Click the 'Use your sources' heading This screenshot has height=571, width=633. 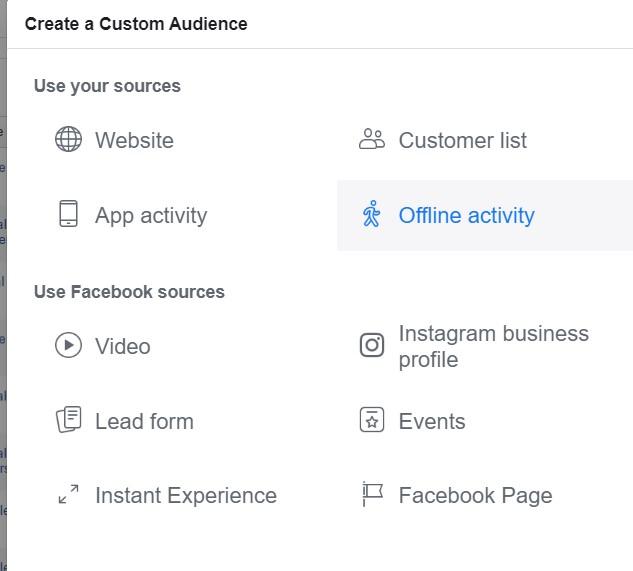[107, 86]
